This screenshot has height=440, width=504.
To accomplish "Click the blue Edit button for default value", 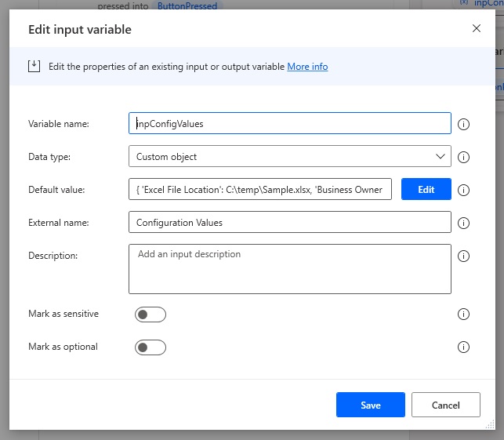I will click(426, 189).
